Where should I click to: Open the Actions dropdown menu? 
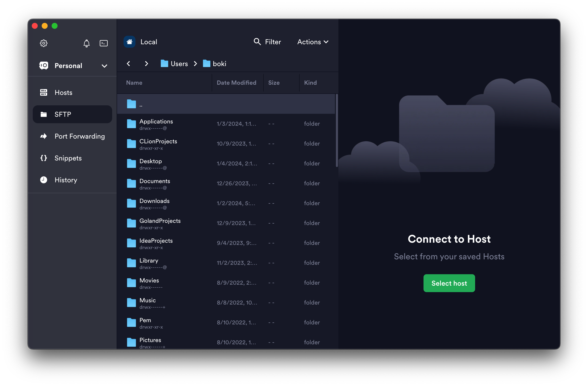(313, 42)
